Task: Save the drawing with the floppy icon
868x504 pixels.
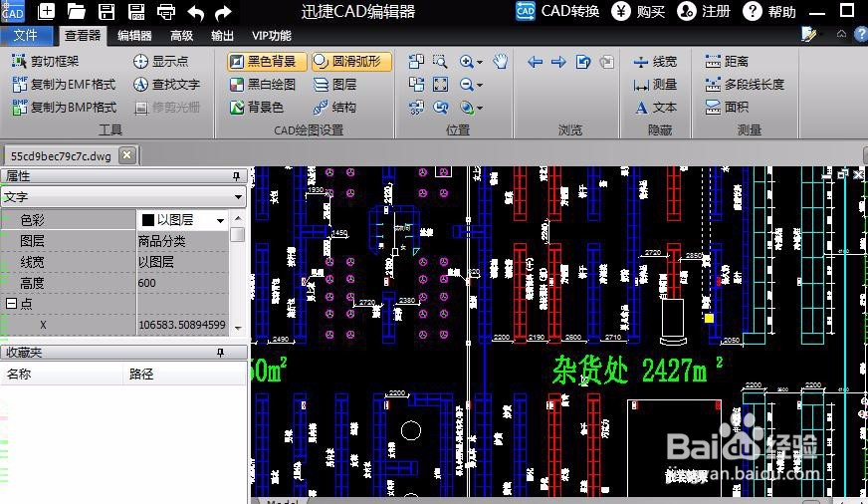Action: 107,11
